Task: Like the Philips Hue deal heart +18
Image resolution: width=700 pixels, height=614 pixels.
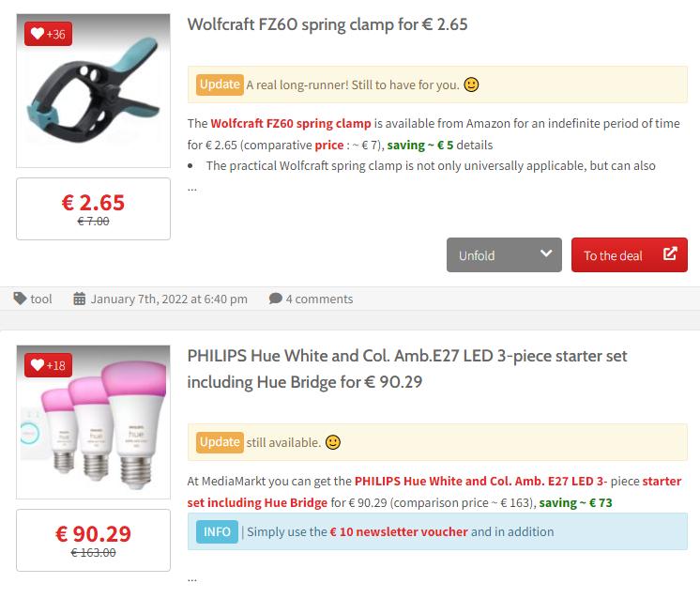Action: pos(48,365)
